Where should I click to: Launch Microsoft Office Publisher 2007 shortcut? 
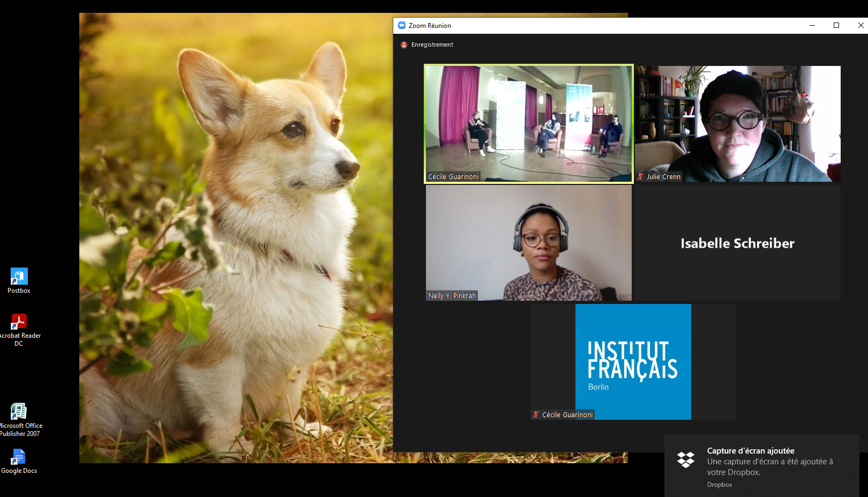tap(19, 412)
